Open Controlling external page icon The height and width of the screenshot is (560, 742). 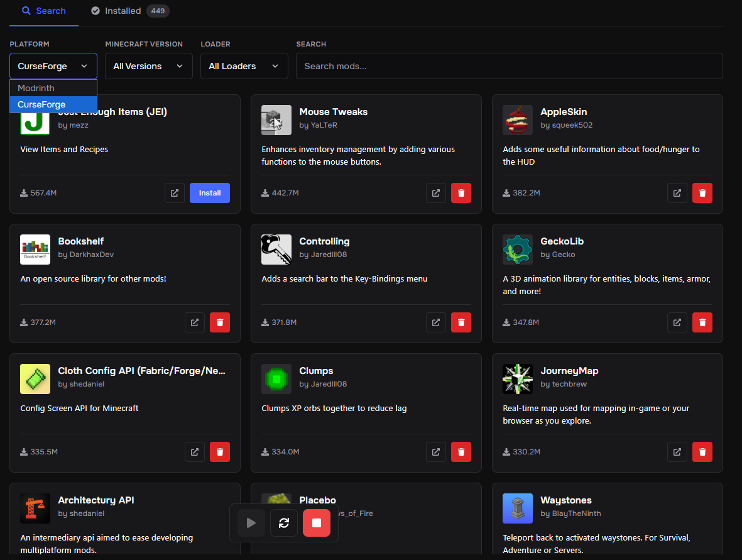436,322
